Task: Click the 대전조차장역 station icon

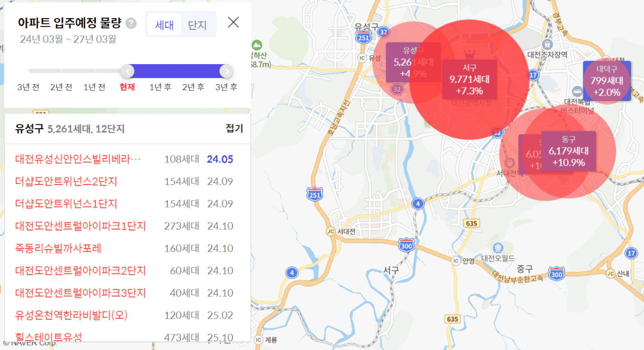Action: 548,44
